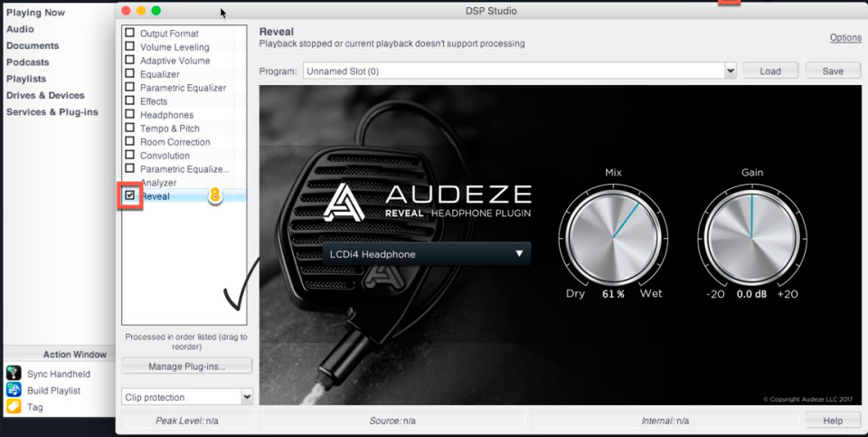Screen dimensions: 868x437
Task: Select Drives & Devices in sidebar
Action: pos(45,95)
